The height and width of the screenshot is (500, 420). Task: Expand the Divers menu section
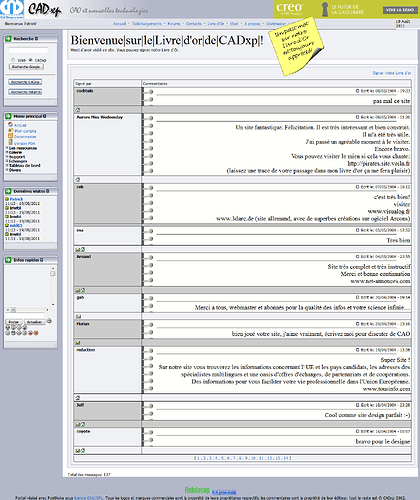[7, 170]
